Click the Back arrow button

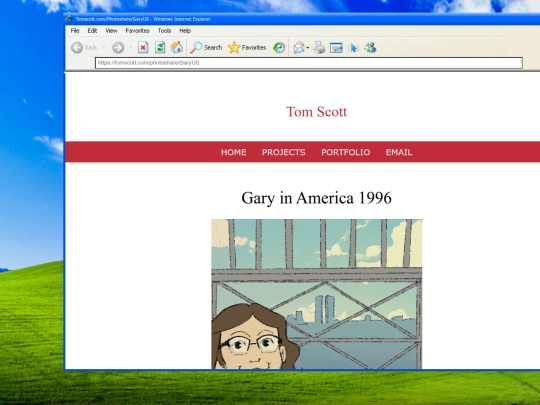pos(77,48)
